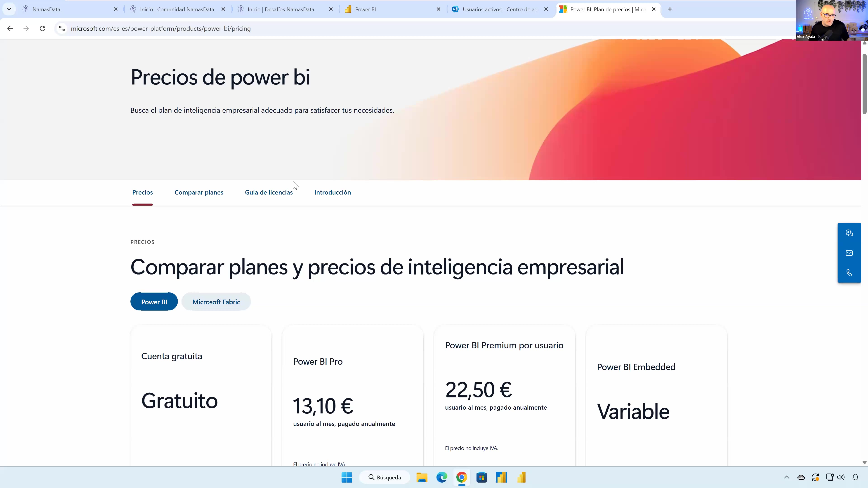Expand the tab search dropdown
Screen dimensions: 868x488
(9, 9)
